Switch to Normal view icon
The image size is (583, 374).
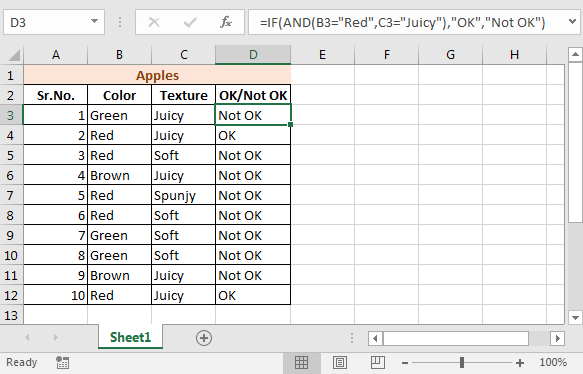(301, 362)
